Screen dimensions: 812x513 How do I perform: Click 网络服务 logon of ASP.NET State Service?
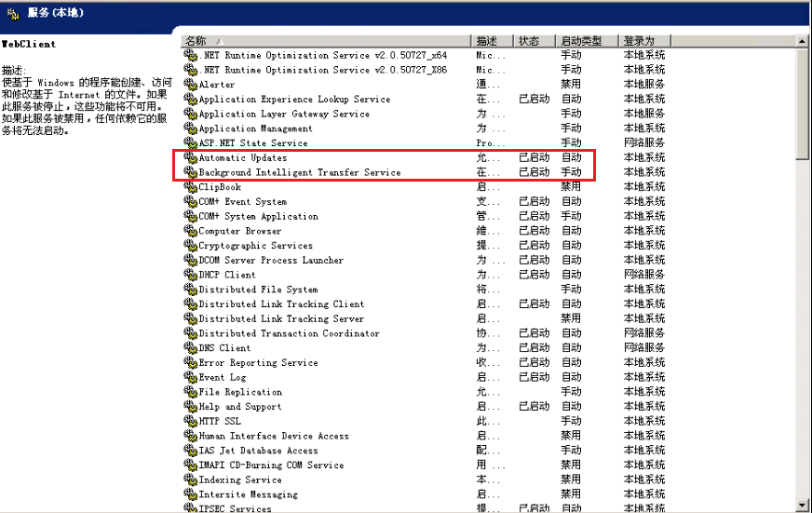pos(644,142)
